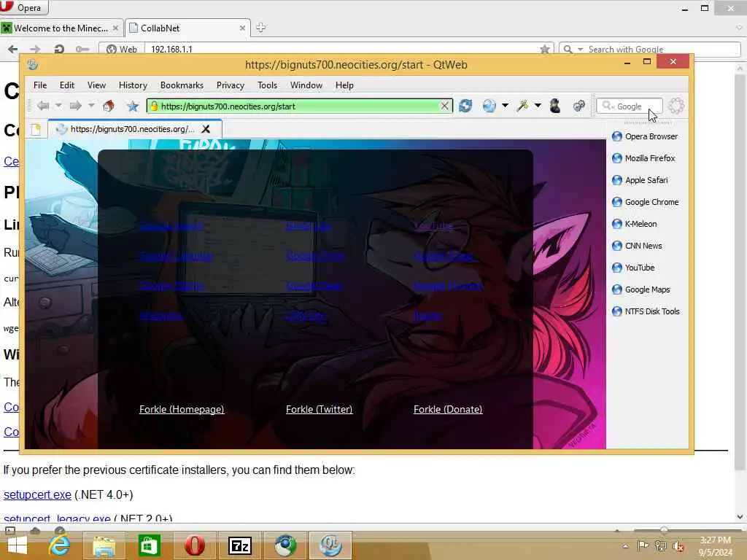Image resolution: width=747 pixels, height=560 pixels.
Task: Click the Web badge in Opera address bar
Action: [x=122, y=49]
